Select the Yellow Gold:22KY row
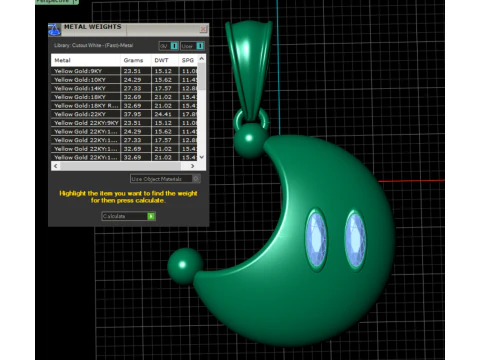480x360 pixels. coord(125,114)
